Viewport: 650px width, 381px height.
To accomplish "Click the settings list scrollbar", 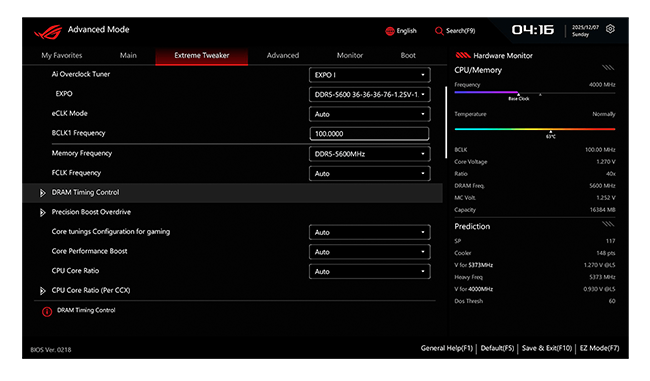I will 446,122.
